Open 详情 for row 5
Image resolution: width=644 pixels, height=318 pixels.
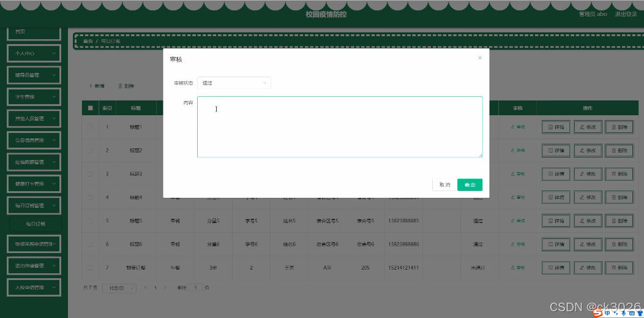(556, 221)
